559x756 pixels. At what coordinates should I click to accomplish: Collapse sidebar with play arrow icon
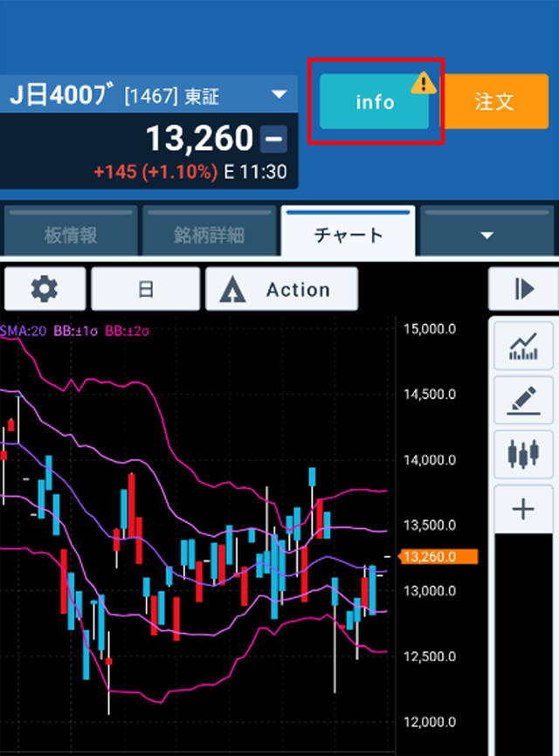(x=523, y=290)
